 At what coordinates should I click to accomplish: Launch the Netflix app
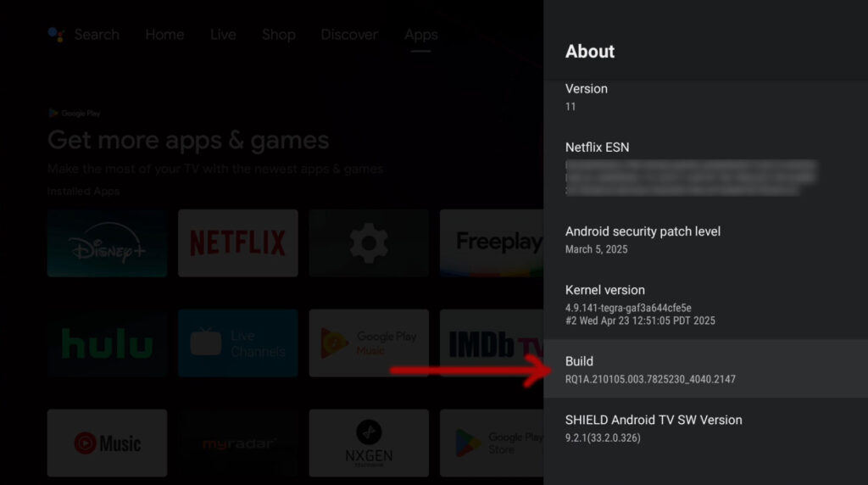pos(237,243)
